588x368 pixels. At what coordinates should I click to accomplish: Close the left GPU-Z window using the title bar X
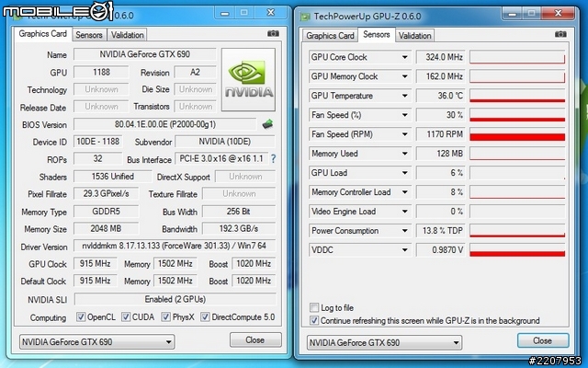click(271, 12)
